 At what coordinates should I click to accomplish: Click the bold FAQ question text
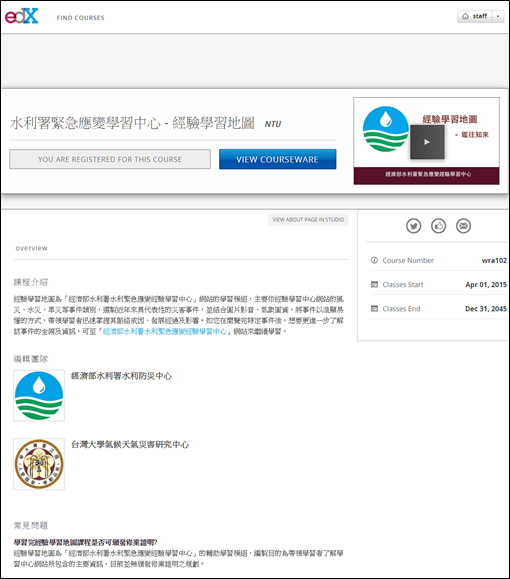tap(85, 542)
